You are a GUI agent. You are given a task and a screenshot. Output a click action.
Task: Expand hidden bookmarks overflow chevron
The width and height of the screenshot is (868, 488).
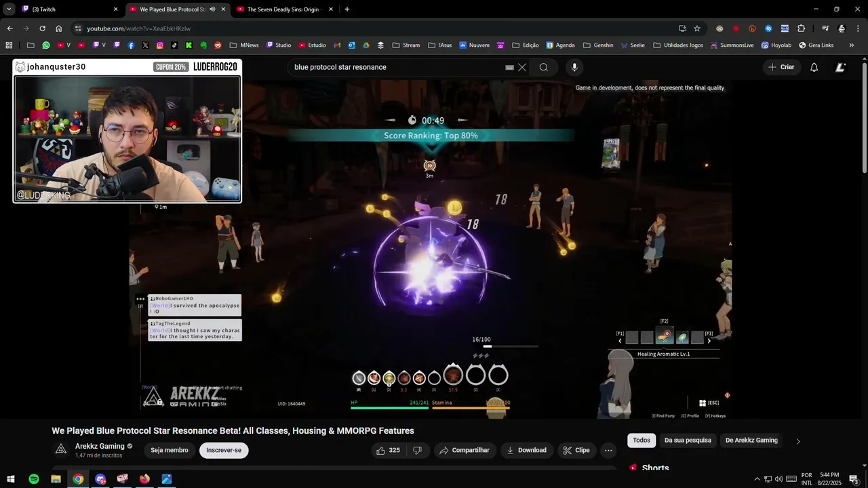[852, 45]
